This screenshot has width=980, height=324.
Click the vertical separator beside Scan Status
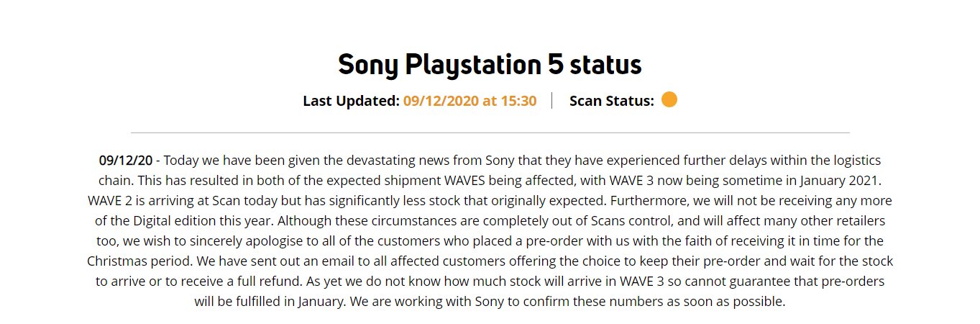coord(552,100)
